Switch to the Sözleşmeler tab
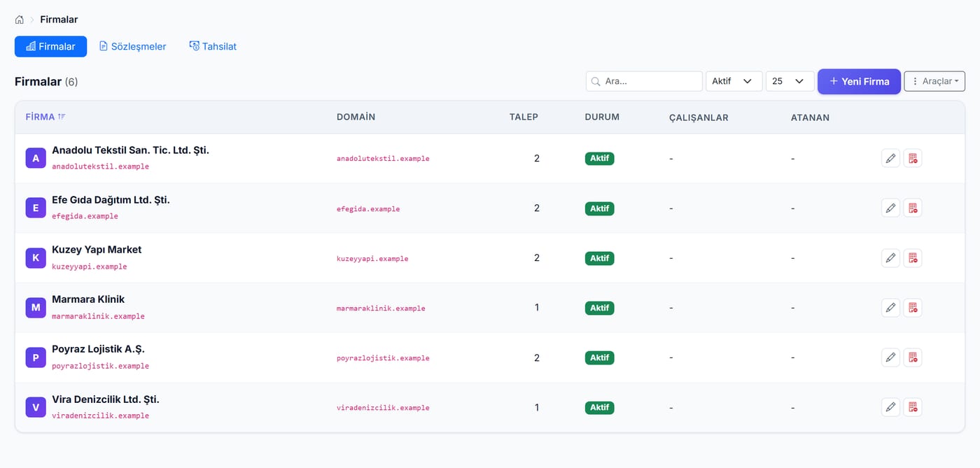 coord(132,46)
